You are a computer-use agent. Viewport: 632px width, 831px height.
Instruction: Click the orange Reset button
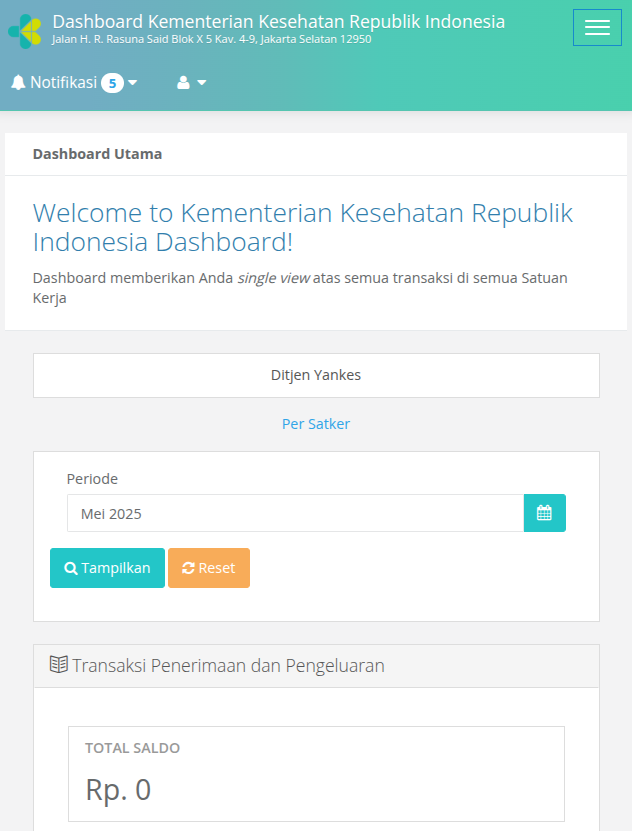click(x=209, y=568)
